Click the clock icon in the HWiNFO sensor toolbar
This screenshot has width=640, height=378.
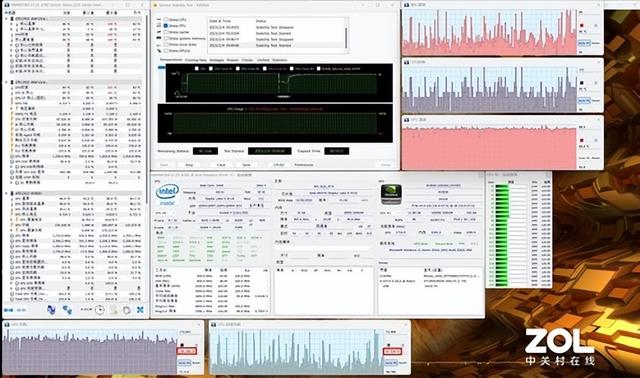pos(100,310)
